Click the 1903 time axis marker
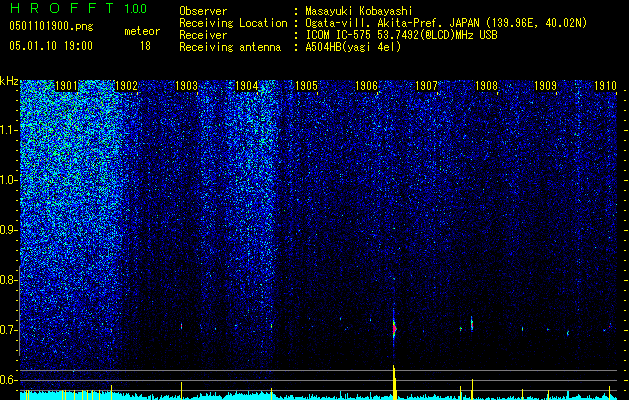 [187, 86]
